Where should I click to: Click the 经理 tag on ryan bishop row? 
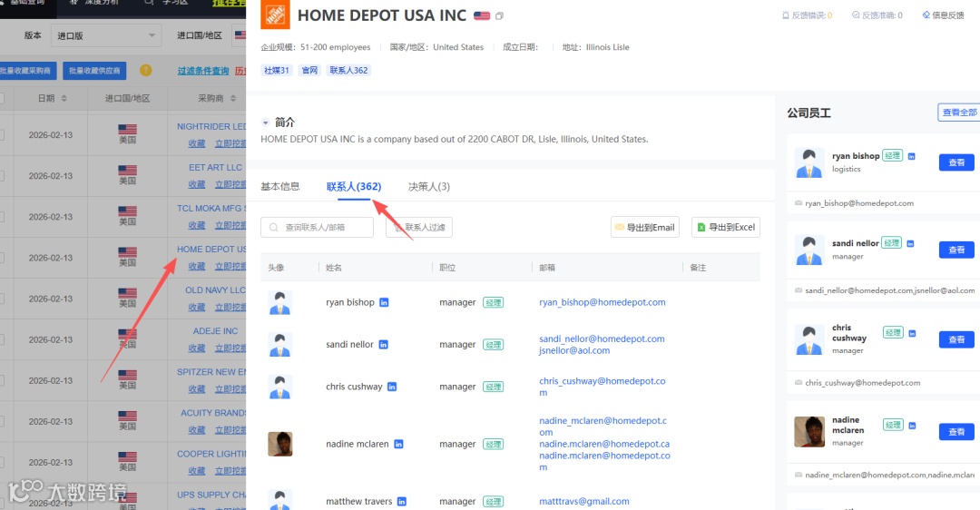click(x=493, y=302)
